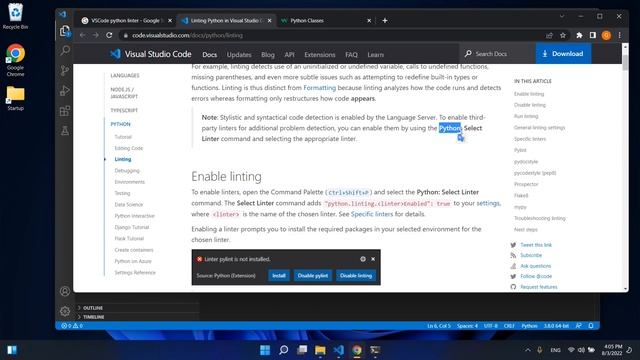Open the Specific linters link
Viewport: 640px width, 360px height.
coord(372,214)
